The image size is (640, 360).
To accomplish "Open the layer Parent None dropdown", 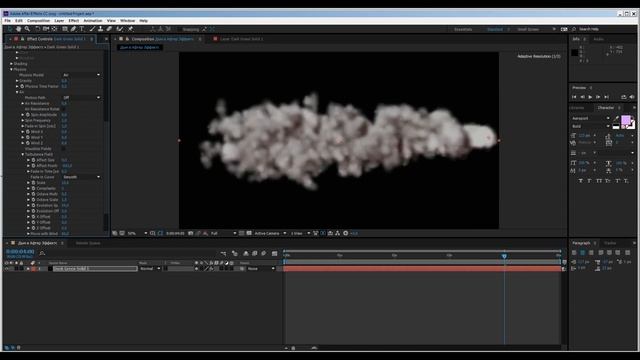I will click(x=261, y=269).
